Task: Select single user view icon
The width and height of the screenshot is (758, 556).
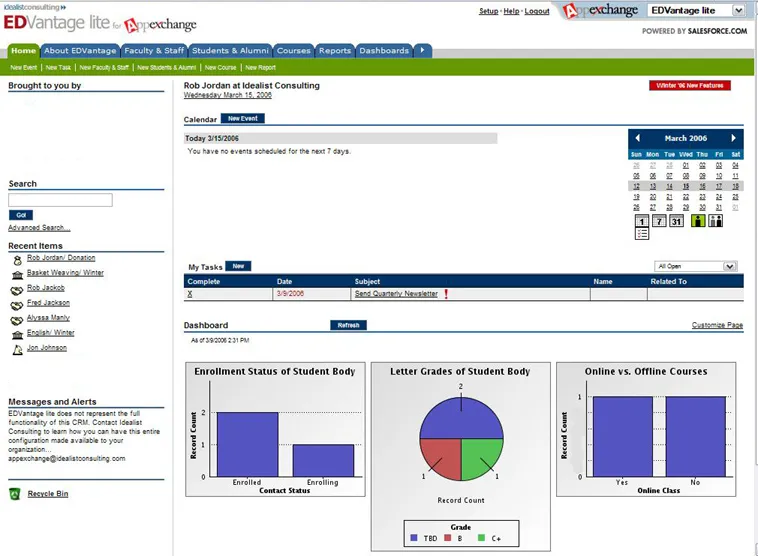Action: 698,221
